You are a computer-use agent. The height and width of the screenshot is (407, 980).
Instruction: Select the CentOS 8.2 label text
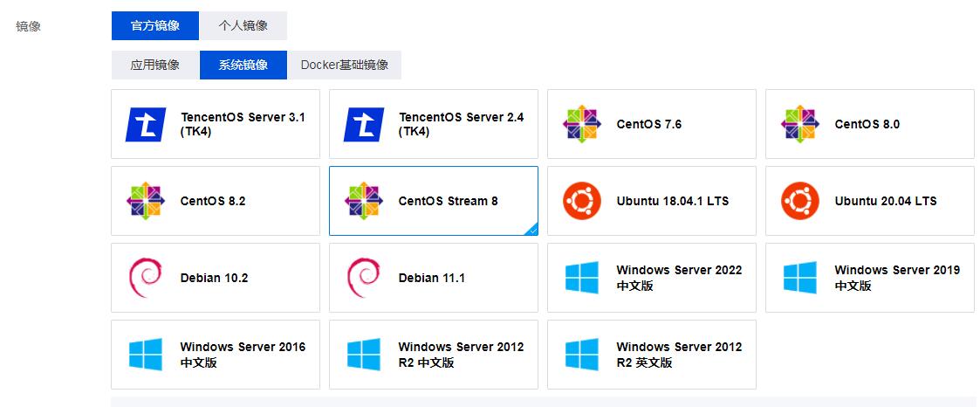(213, 201)
